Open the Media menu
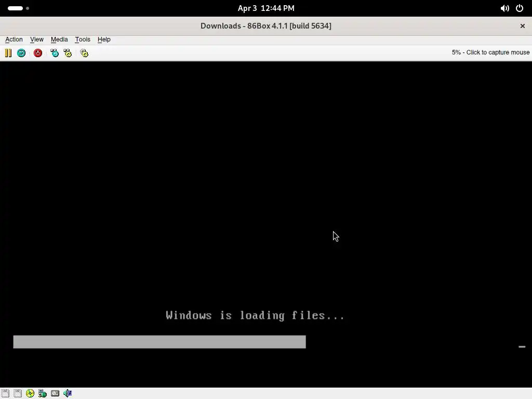532x399 pixels. [x=59, y=39]
